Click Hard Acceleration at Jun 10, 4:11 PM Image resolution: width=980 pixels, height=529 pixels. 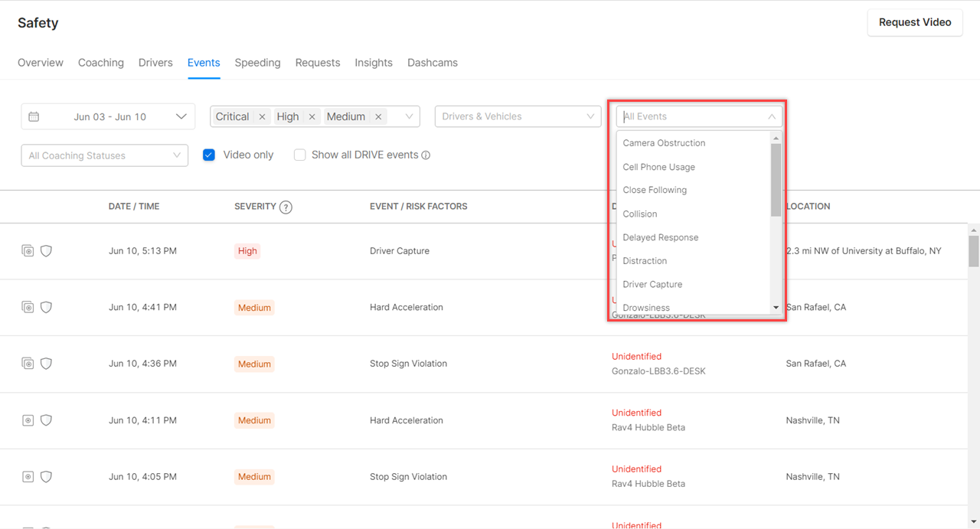tap(407, 420)
